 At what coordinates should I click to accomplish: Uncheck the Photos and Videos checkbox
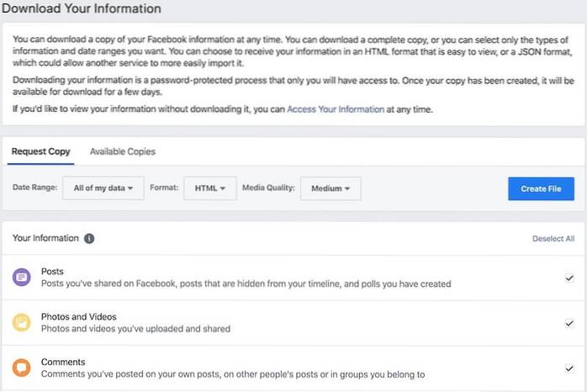(569, 323)
